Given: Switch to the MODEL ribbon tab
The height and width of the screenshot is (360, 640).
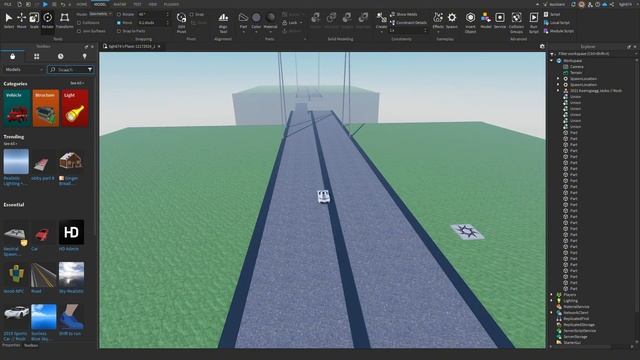Looking at the screenshot, I should (x=100, y=4).
